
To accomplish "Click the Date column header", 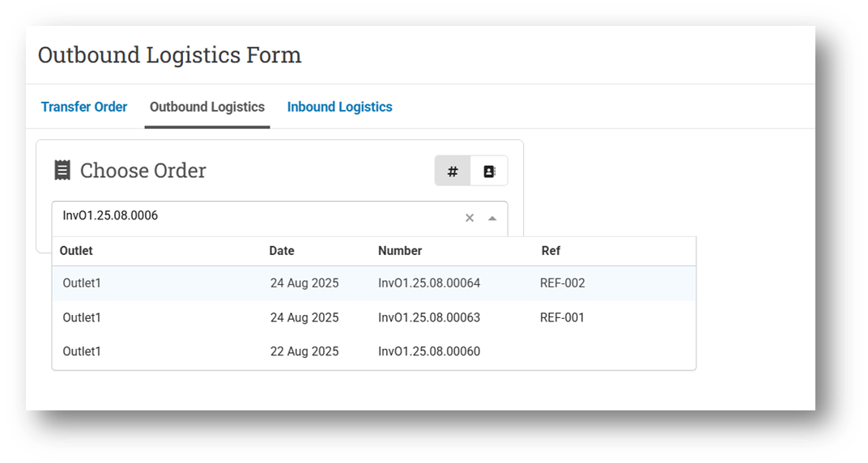I will (x=282, y=251).
